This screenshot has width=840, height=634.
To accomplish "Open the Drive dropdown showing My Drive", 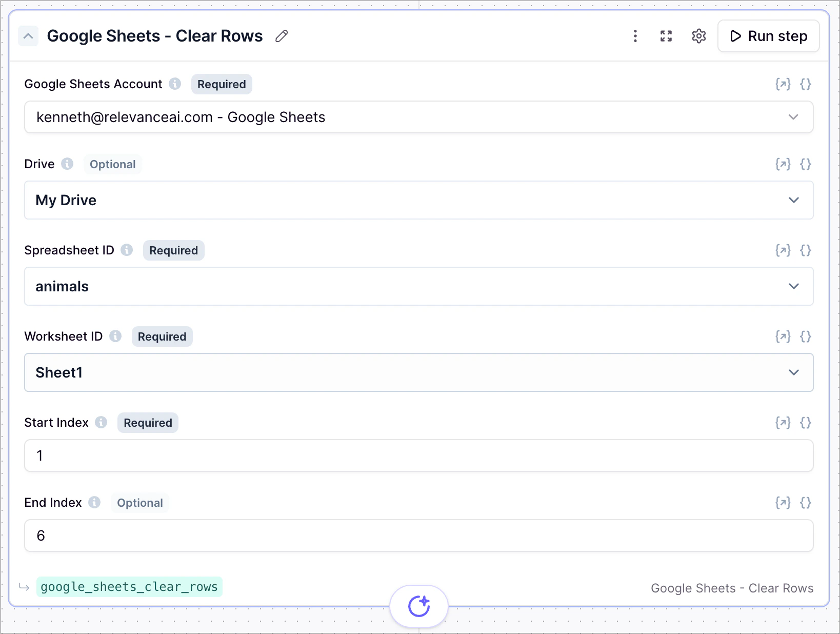I will click(x=418, y=200).
